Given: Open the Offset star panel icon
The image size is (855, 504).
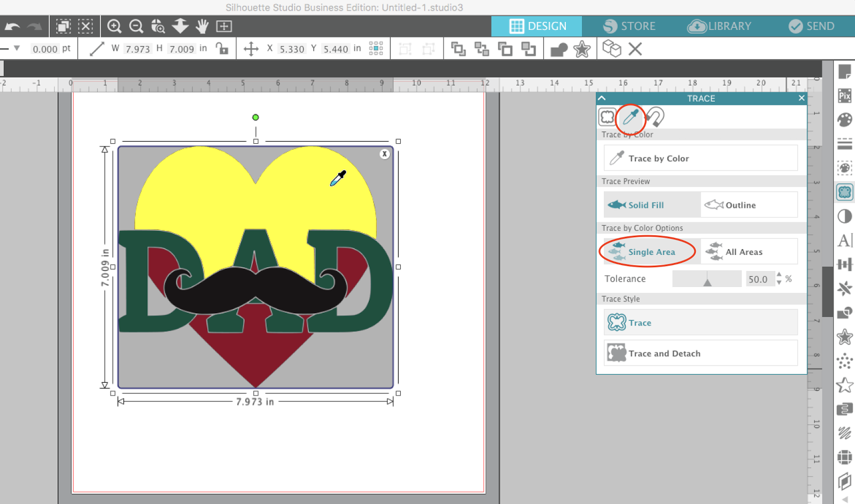Looking at the screenshot, I should 844,337.
